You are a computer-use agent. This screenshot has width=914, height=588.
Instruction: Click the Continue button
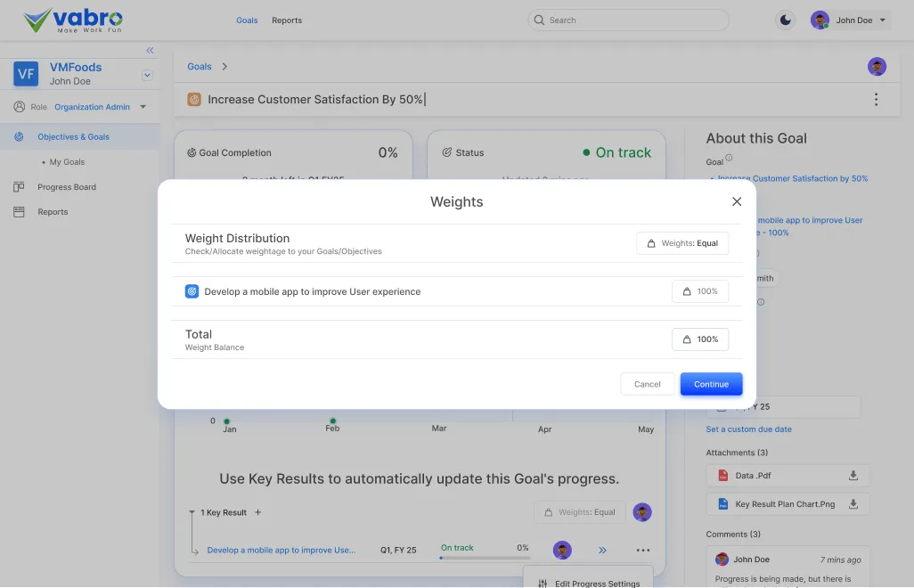click(711, 384)
